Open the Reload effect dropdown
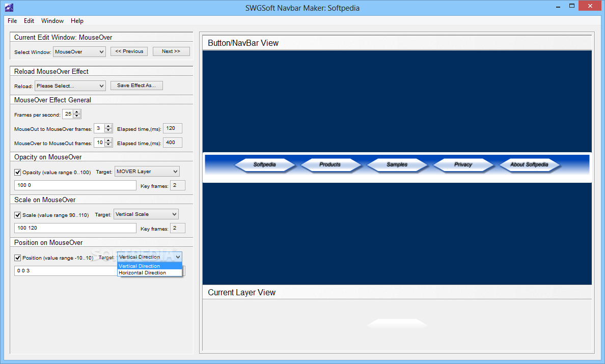The width and height of the screenshot is (605, 364). pos(70,86)
